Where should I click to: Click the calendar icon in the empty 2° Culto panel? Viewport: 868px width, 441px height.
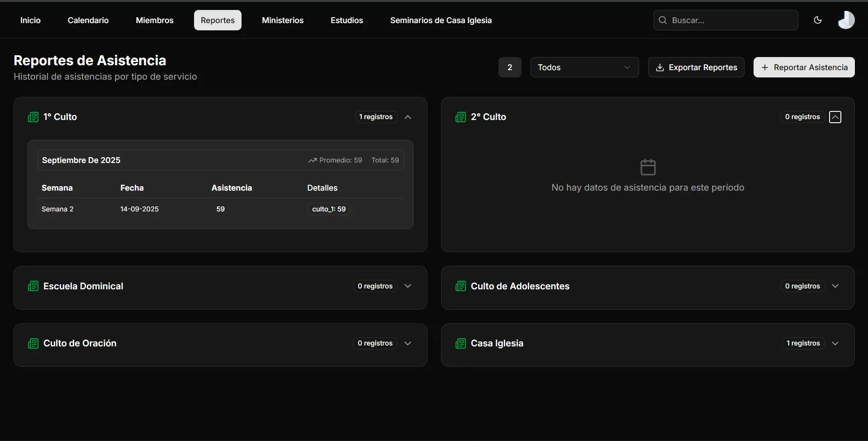648,167
